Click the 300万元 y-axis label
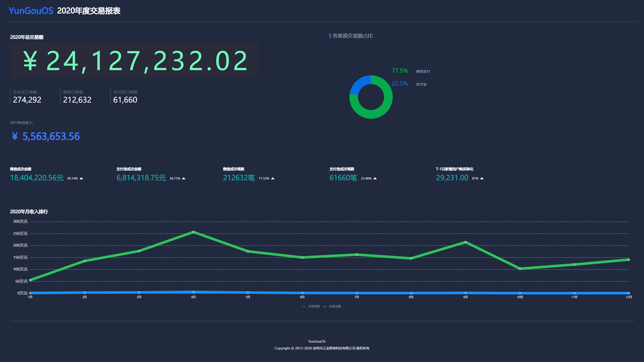644x362 pixels. pyautogui.click(x=20, y=221)
